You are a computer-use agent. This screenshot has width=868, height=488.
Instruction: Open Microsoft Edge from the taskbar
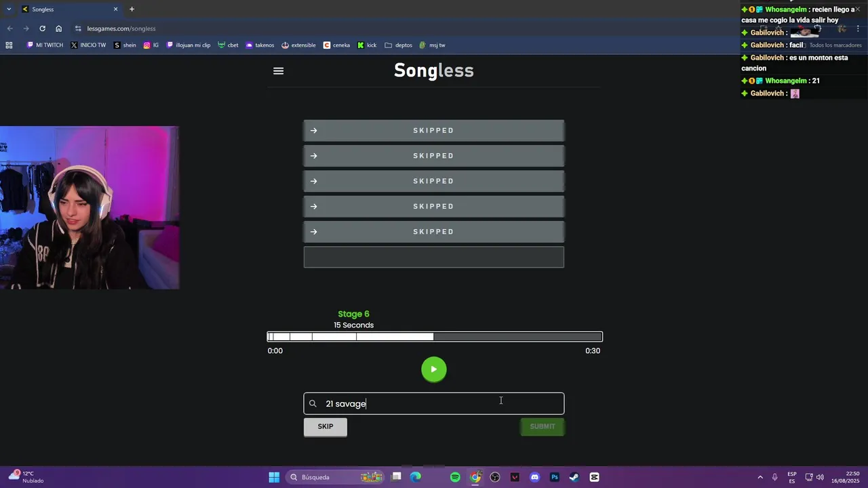point(416,477)
